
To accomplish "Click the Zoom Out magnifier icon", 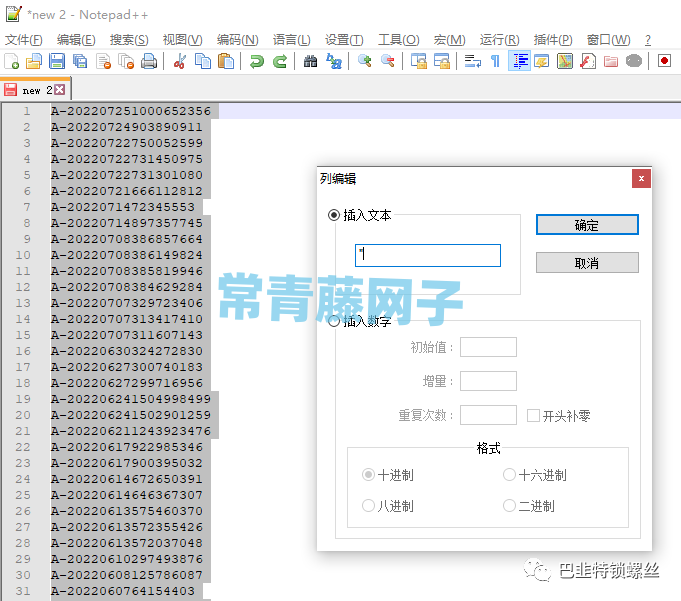I will (387, 61).
